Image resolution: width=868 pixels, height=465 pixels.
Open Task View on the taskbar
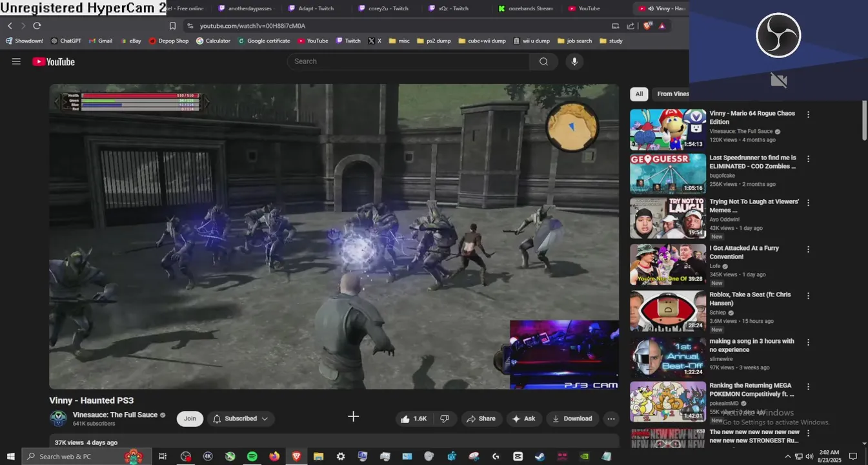163,456
